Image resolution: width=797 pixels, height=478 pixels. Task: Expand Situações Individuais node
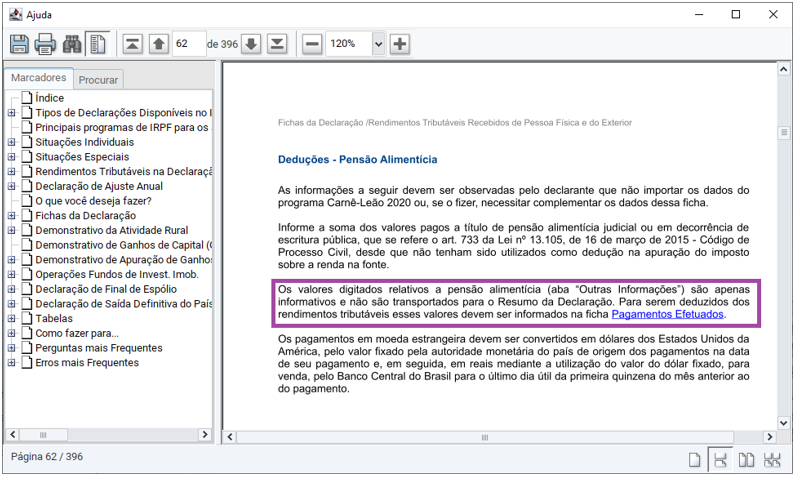pyautogui.click(x=12, y=142)
